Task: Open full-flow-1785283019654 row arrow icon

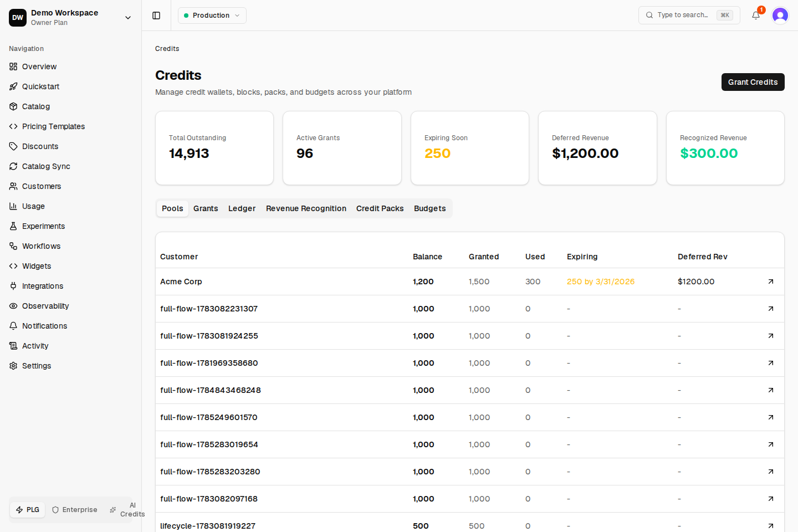Action: click(771, 444)
